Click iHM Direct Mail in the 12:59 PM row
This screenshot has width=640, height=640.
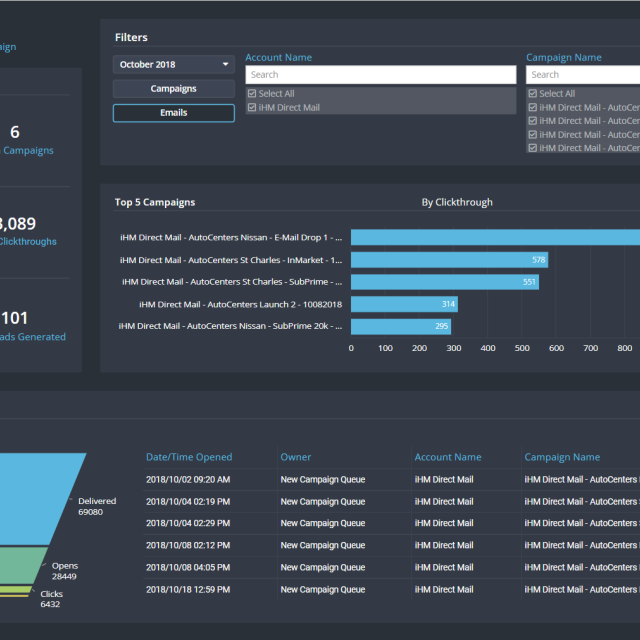coord(444,589)
